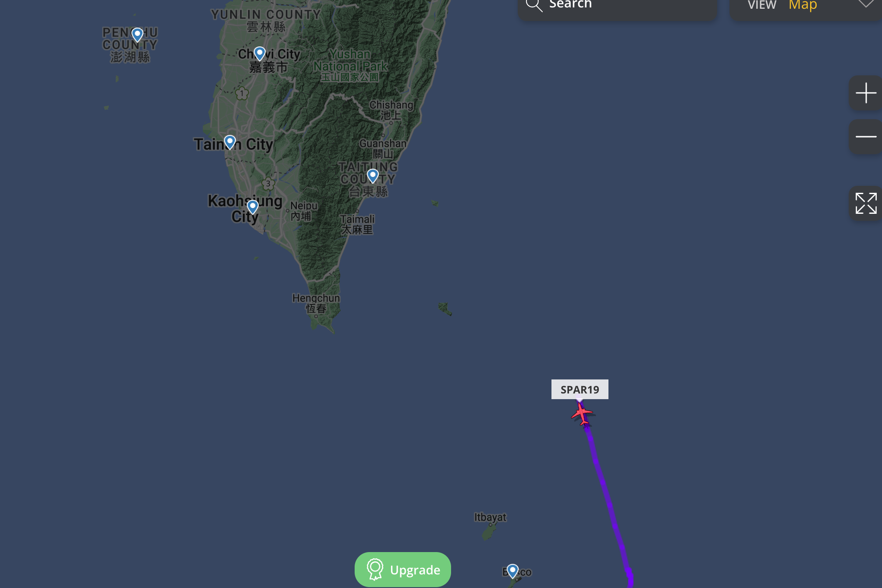Click the airport pin at Basco
Screen dimensions: 882x588
(x=512, y=571)
